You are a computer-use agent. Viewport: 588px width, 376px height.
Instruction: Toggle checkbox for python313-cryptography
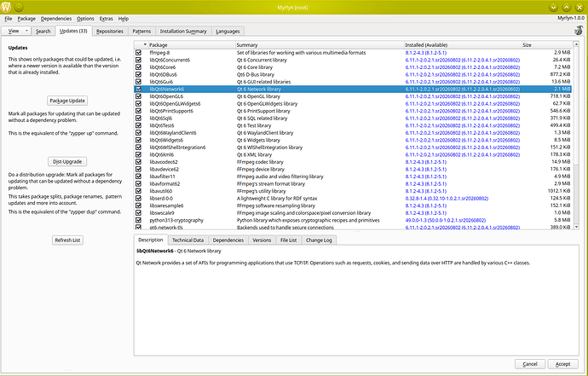click(138, 220)
